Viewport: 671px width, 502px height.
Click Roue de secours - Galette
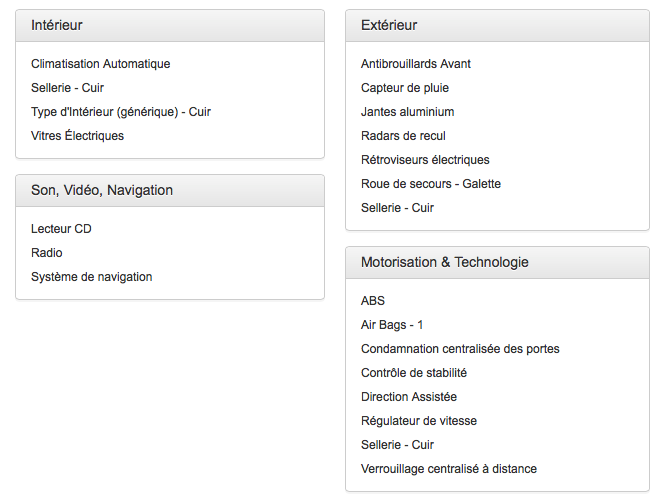(431, 184)
